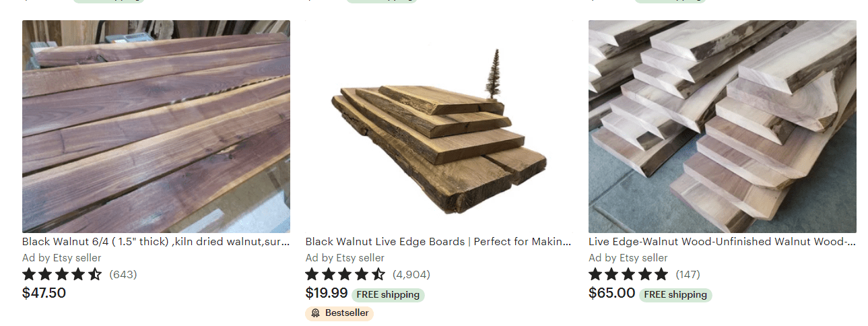This screenshot has height=326, width=868.
Task: Click the five-star rating with 147 reviews
Action: tap(628, 274)
